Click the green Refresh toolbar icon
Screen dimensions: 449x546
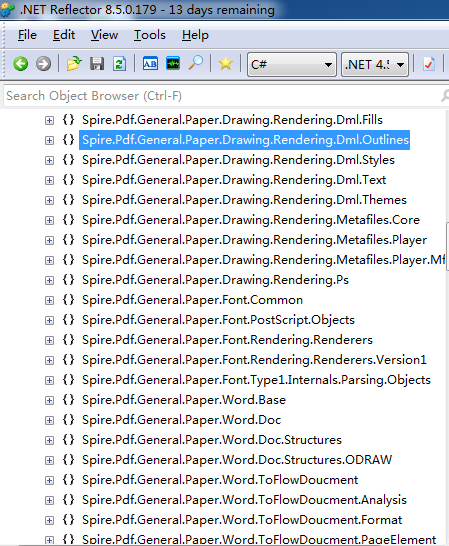point(119,64)
